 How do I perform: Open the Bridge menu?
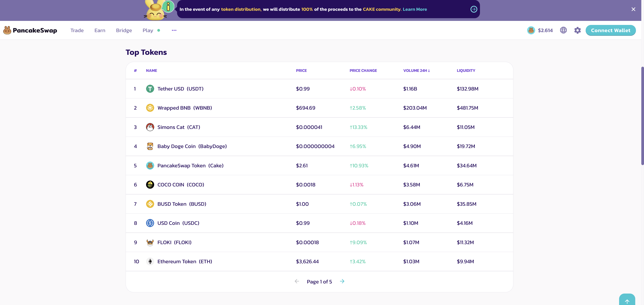pyautogui.click(x=124, y=30)
